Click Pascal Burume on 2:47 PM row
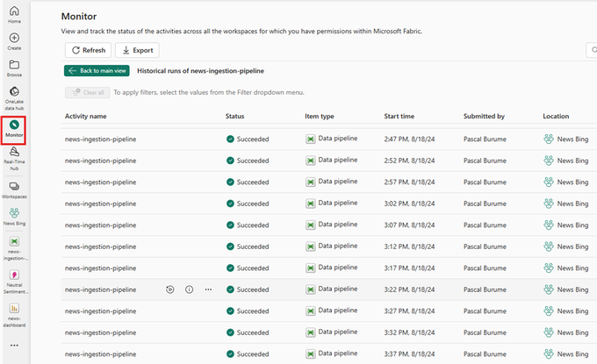Viewport: 597px width, 364px height. coord(485,139)
